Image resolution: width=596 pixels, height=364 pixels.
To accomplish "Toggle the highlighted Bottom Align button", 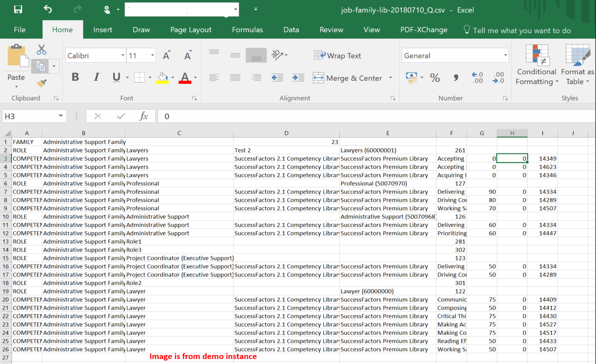I will point(256,55).
